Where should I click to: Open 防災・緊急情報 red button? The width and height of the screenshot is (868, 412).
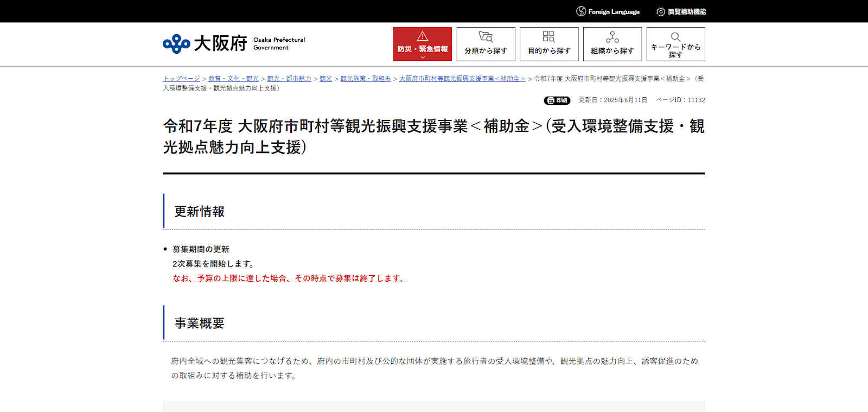coord(423,44)
